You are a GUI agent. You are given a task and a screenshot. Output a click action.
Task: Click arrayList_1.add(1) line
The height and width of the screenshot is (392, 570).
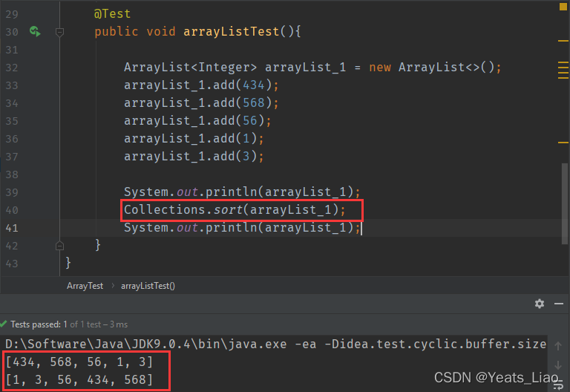point(194,139)
